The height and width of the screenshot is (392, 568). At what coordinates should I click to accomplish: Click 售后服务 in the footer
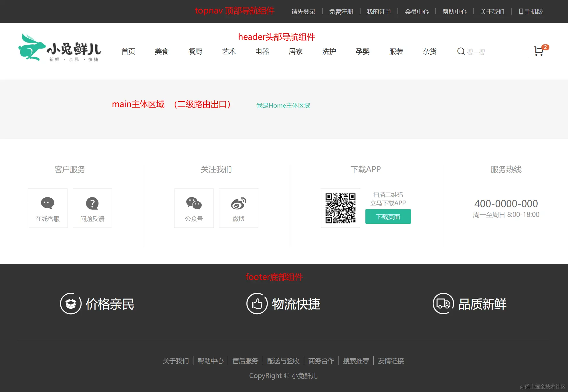[x=245, y=361]
